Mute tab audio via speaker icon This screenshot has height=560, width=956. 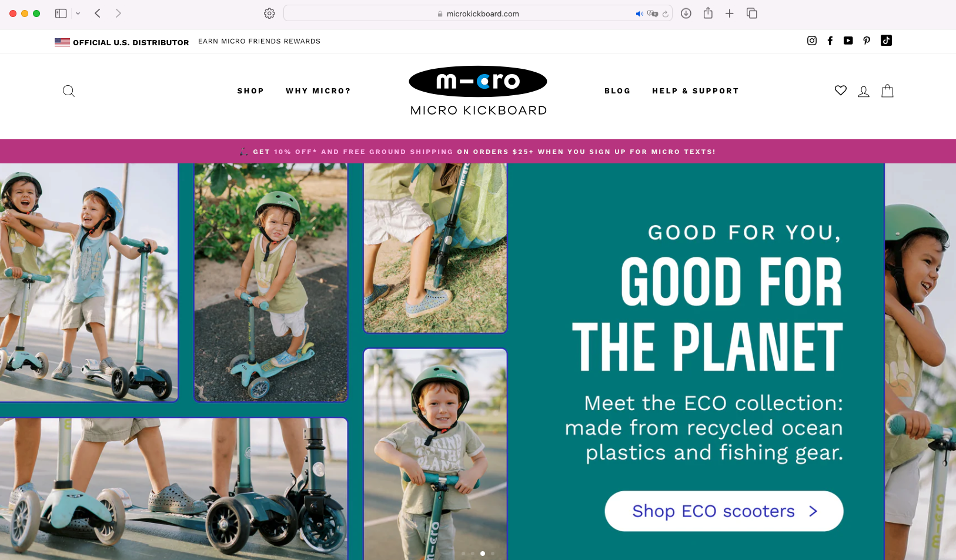click(x=640, y=14)
